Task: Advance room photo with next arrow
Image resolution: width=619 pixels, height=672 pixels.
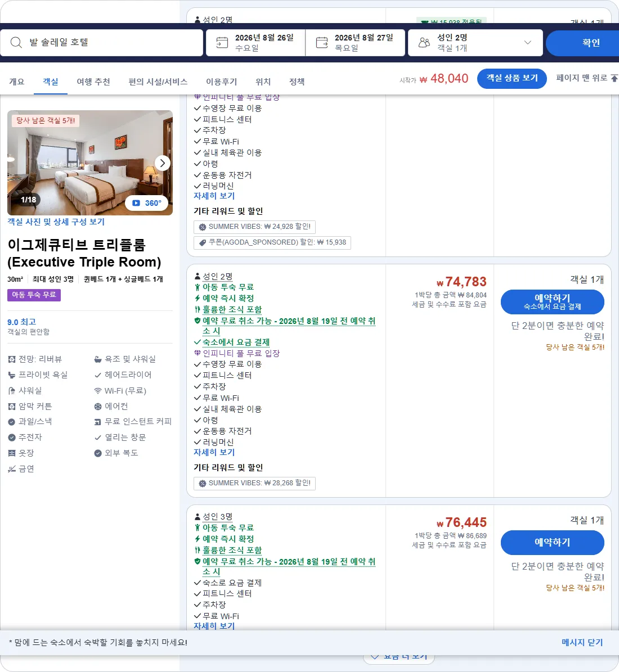Action: (163, 163)
